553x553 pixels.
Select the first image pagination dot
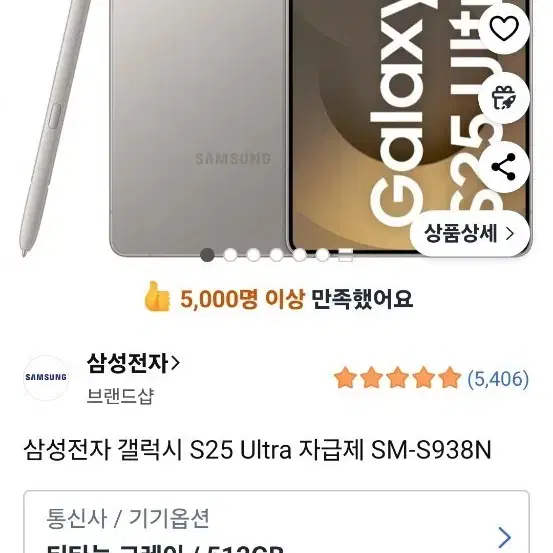(x=207, y=255)
